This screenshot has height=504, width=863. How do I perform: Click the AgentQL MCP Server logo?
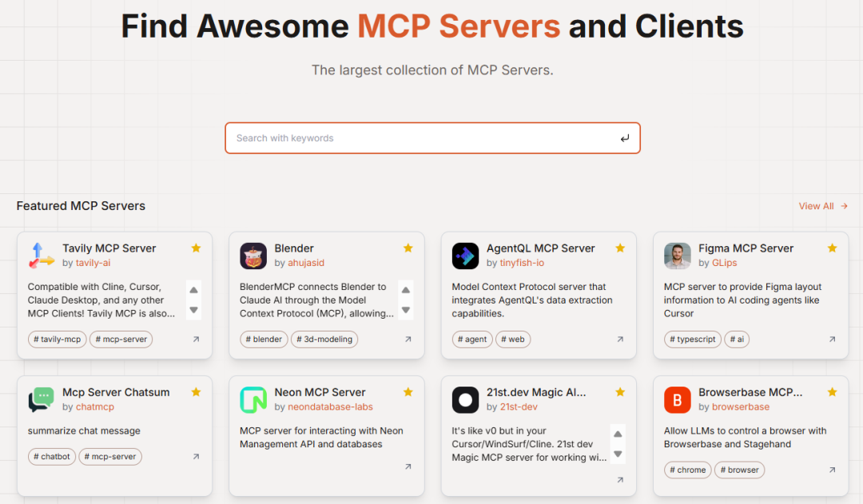tap(465, 256)
